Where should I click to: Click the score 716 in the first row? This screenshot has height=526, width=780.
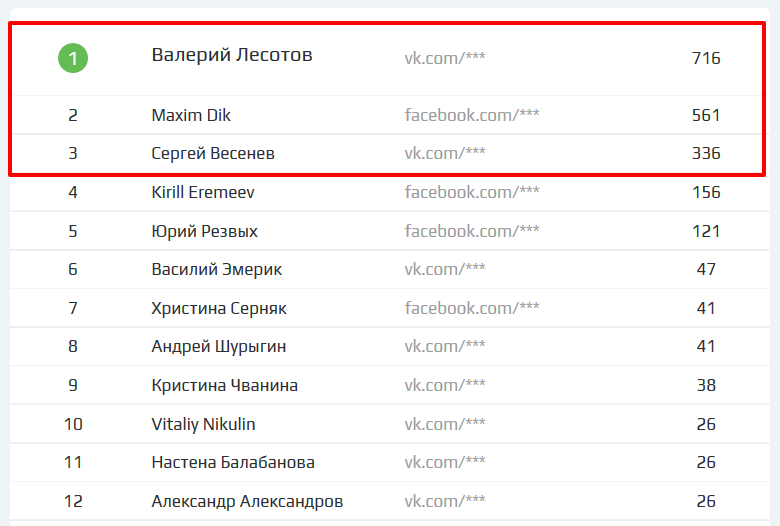pyautogui.click(x=706, y=58)
